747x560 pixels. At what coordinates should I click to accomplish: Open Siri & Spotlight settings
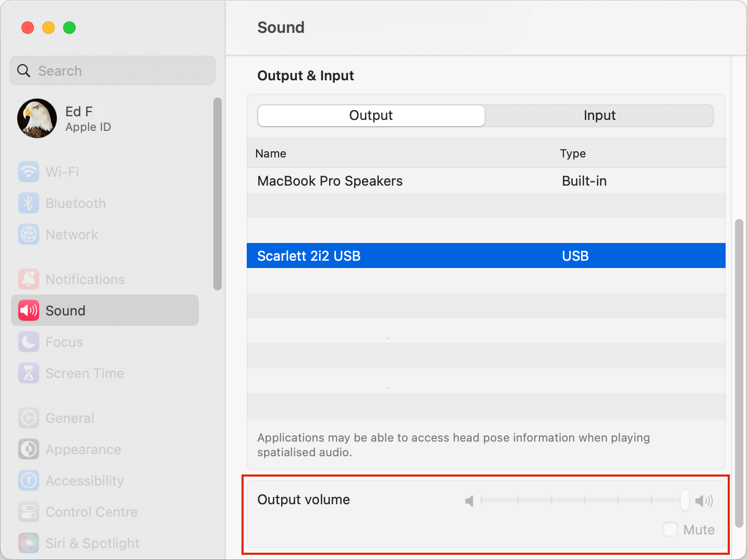click(92, 543)
